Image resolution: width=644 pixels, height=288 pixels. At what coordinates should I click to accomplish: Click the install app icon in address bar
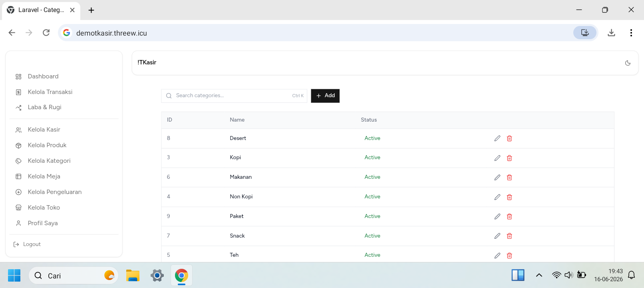pyautogui.click(x=585, y=33)
